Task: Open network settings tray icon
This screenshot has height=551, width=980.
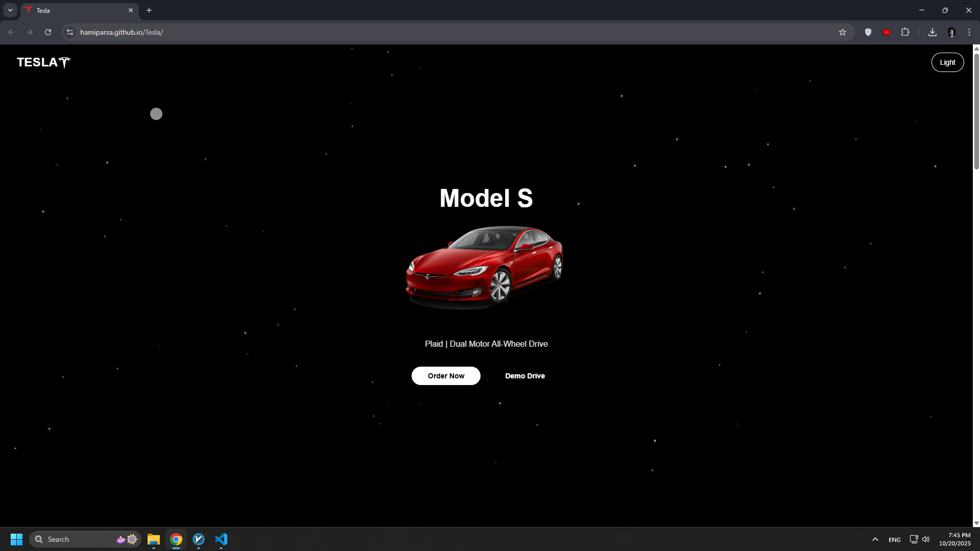Action: 914,539
